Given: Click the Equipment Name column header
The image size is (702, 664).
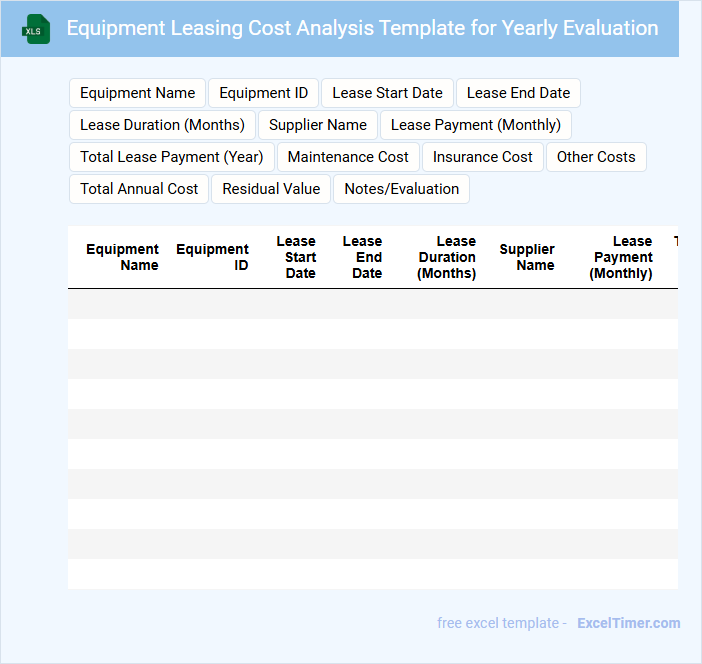Looking at the screenshot, I should pyautogui.click(x=122, y=257).
